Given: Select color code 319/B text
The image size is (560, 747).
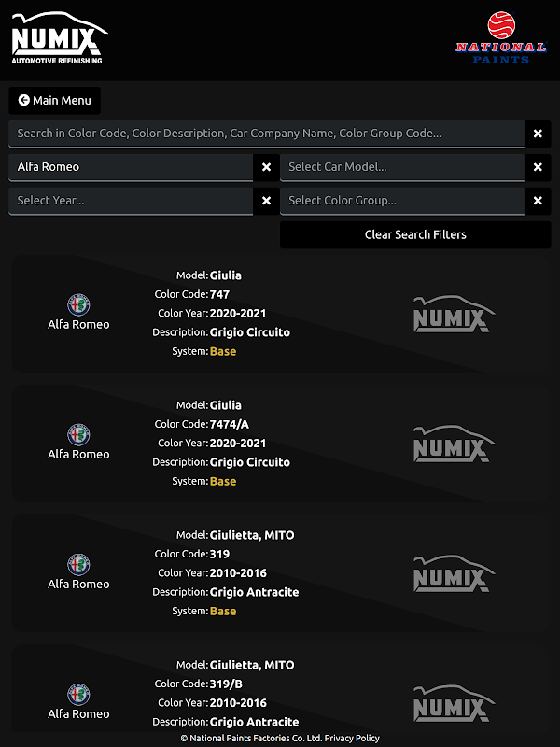Looking at the screenshot, I should [x=226, y=684].
